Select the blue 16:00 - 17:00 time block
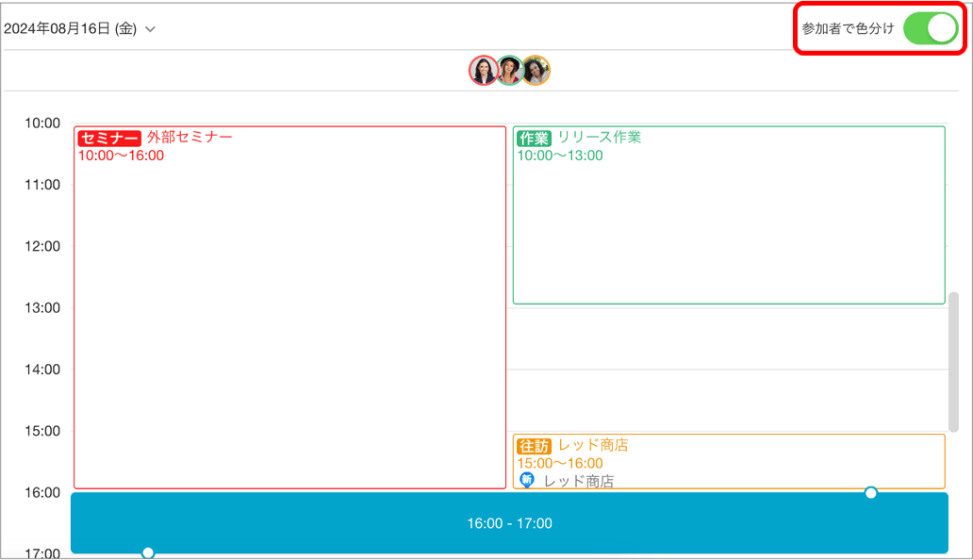This screenshot has height=560, width=973. tap(509, 523)
